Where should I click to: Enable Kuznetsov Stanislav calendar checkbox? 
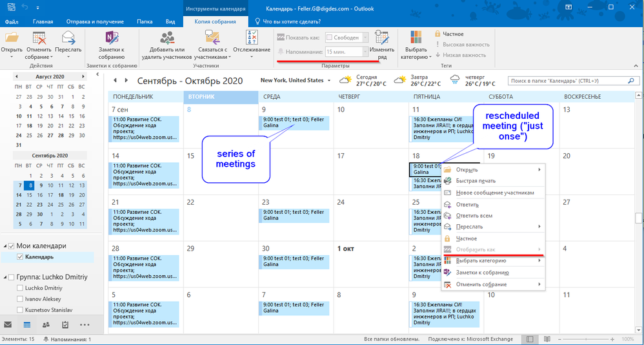20,310
